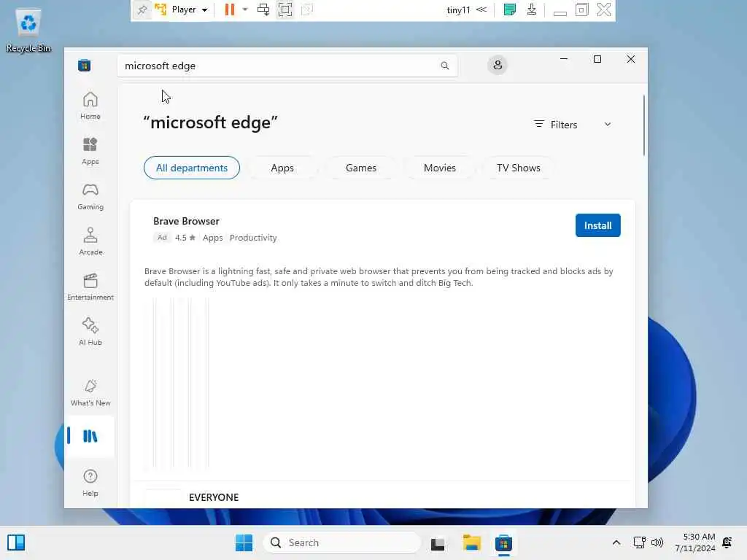Open the network status tray icon
The height and width of the screenshot is (560, 747).
click(639, 542)
